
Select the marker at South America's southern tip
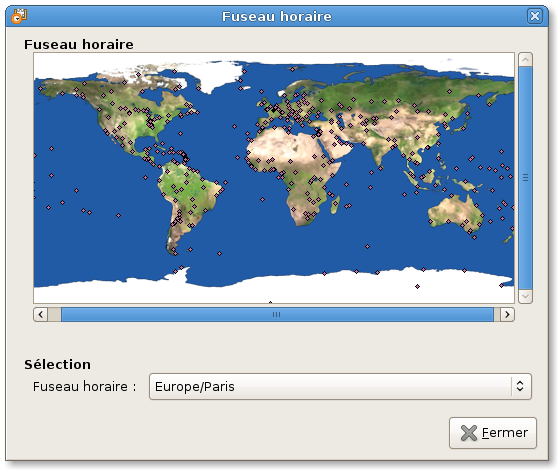[x=175, y=253]
